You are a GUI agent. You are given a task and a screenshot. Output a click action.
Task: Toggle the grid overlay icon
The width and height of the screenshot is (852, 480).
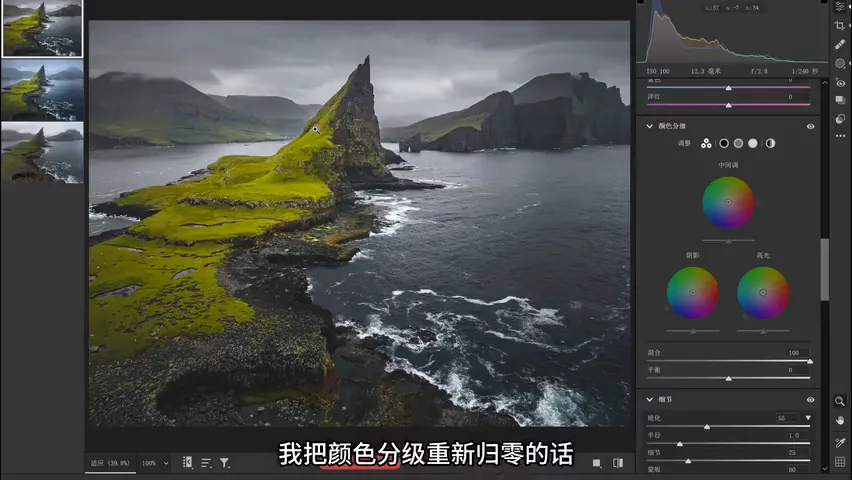coord(840,462)
